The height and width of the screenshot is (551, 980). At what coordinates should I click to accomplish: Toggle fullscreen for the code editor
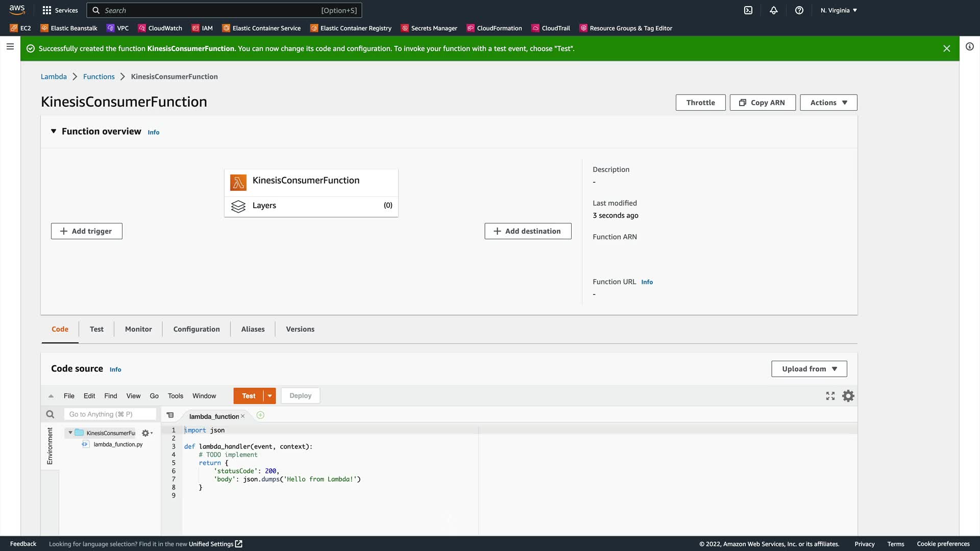[x=830, y=396]
